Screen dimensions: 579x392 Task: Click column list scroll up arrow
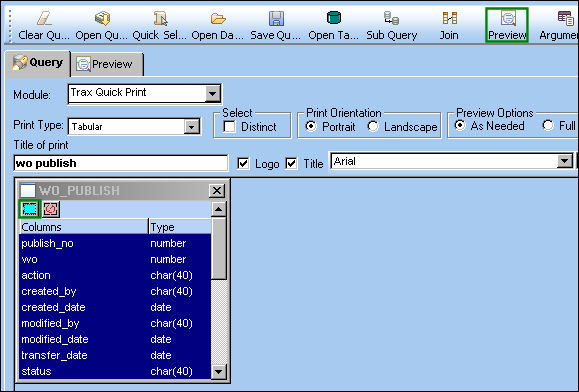tap(218, 209)
